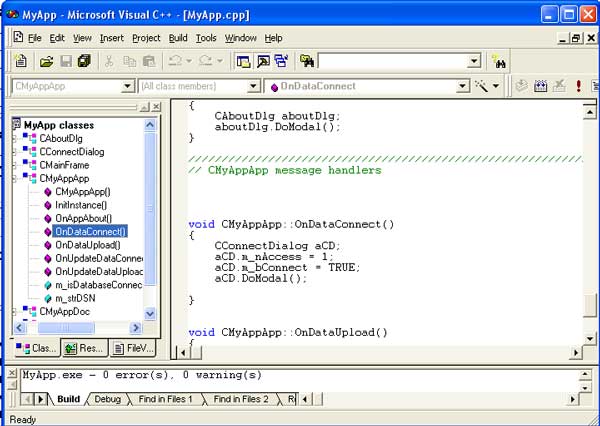
Task: Select the Build output tab
Action: 68,399
